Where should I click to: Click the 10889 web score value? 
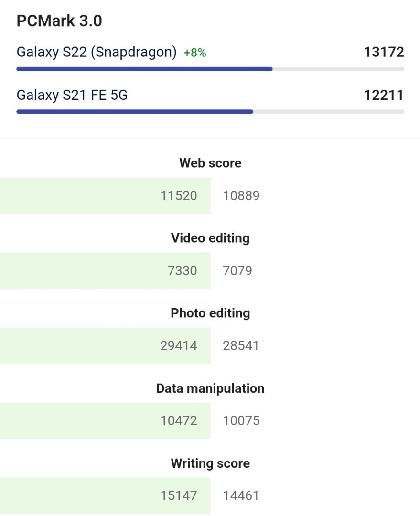pyautogui.click(x=241, y=195)
